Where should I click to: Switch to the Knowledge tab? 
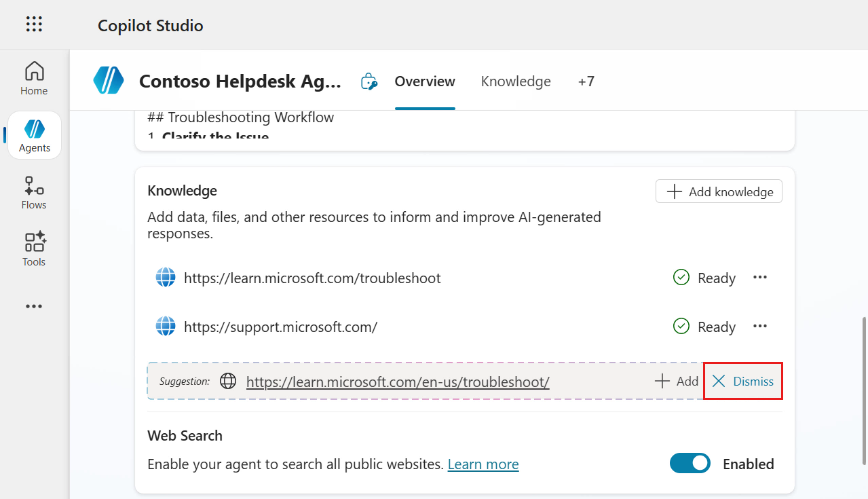coord(516,81)
